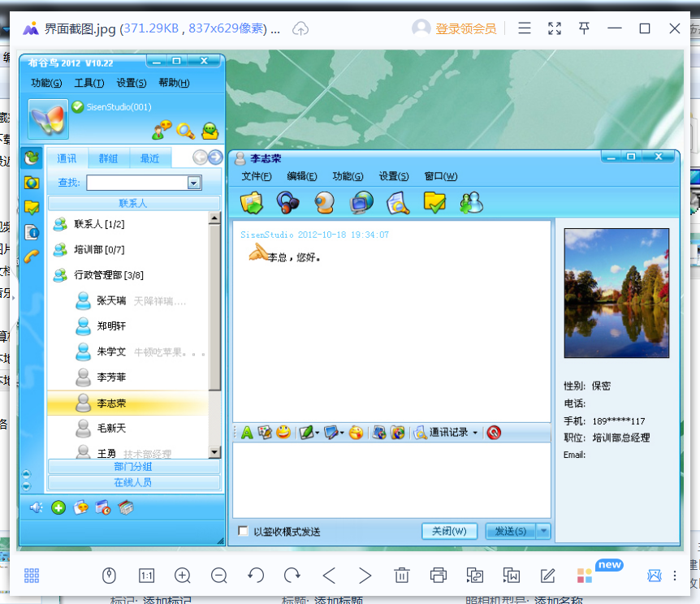Switch to the 群组 tab
700x604 pixels.
coord(108,158)
